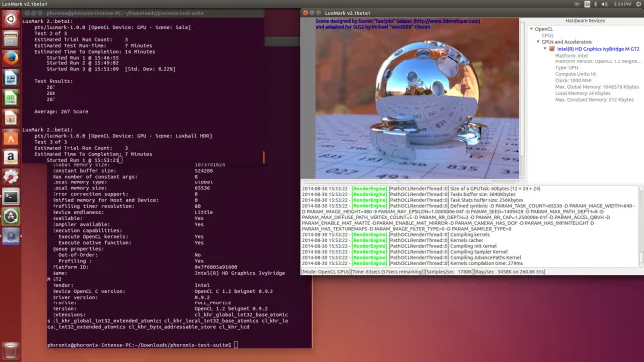Image resolution: width=644 pixels, height=362 pixels.
Task: Open the Files manager from the dock
Action: coord(11,39)
